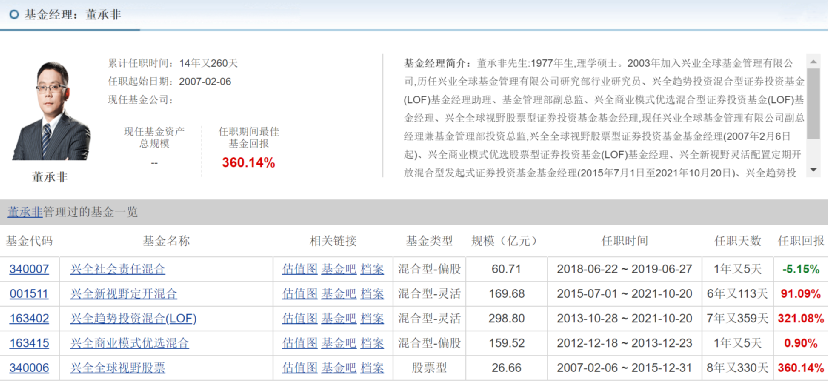Open 估值图 for 兴全趋势投资混合(LOF)
The height and width of the screenshot is (381, 828).
299,319
